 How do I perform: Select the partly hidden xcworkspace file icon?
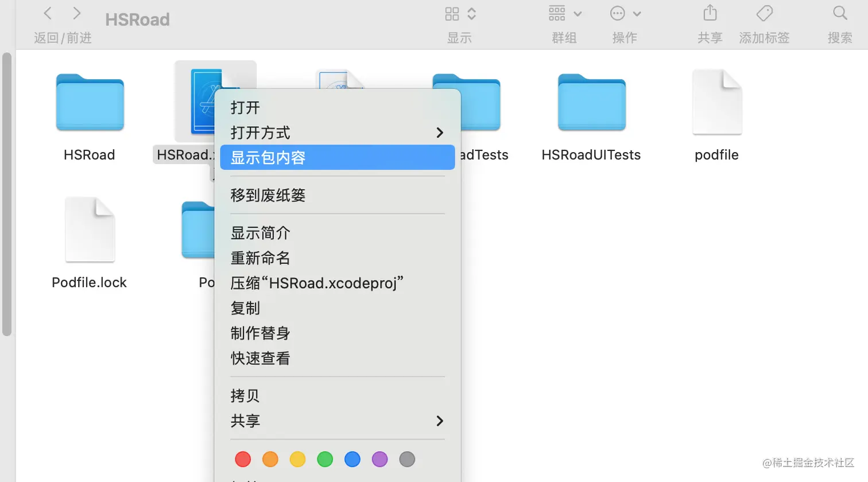[x=340, y=80]
